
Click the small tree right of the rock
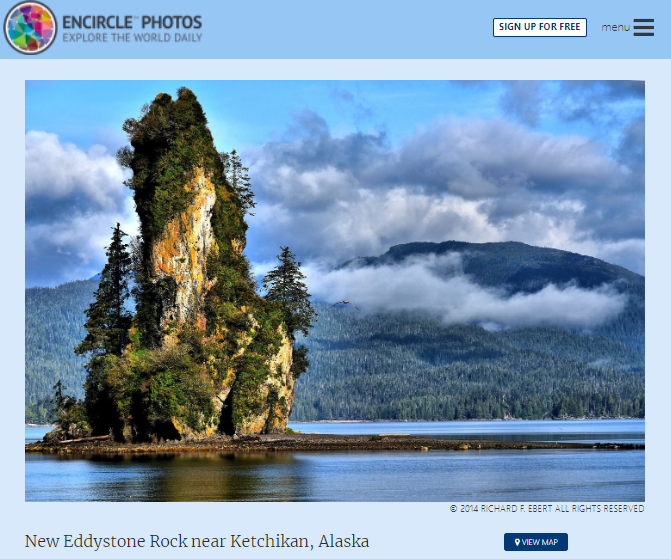click(x=289, y=291)
